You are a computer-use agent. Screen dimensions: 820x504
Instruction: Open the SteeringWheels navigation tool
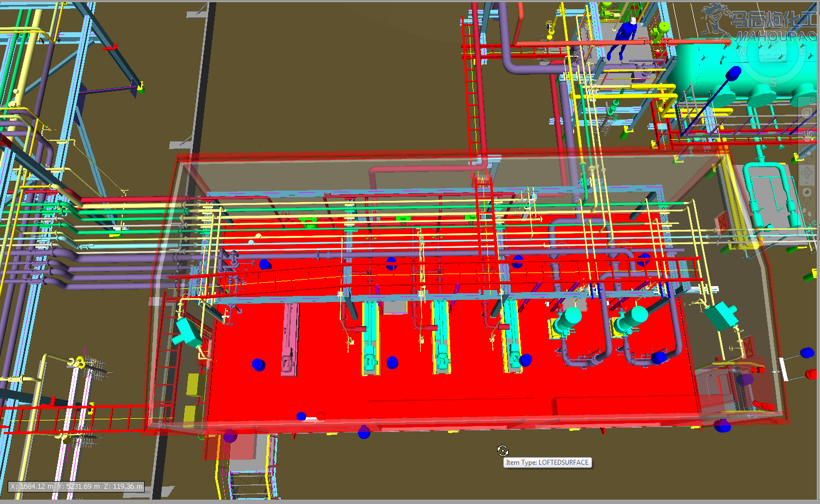[x=807, y=112]
